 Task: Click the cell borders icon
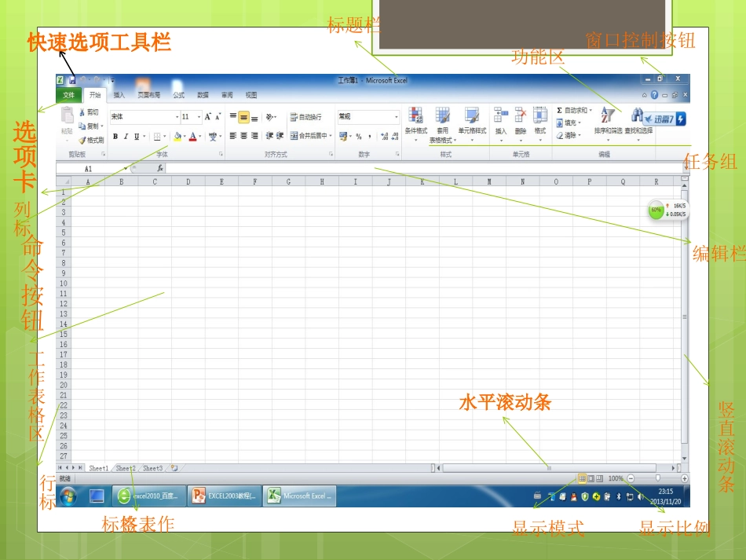click(x=157, y=137)
